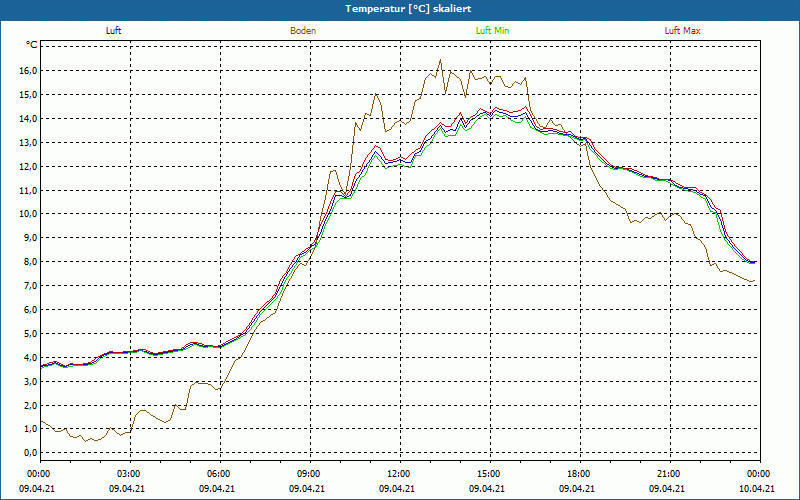Image resolution: width=800 pixels, height=500 pixels.
Task: Click the chart title Temperatur [°C] skaliert
Action: click(408, 9)
